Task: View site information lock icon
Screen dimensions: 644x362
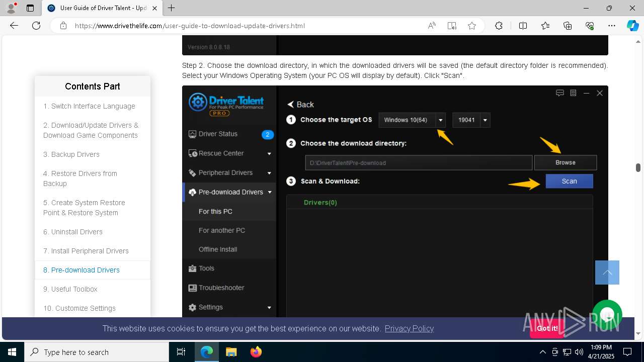Action: 63,26
